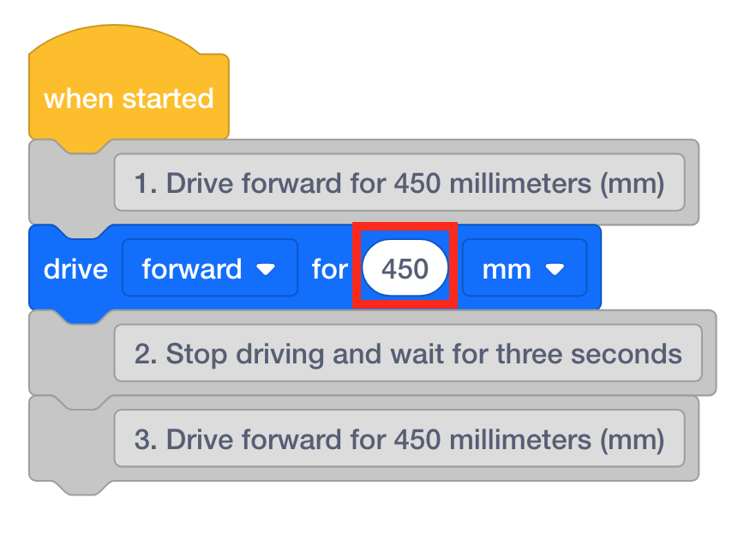Click the yellow "when started" hat block
The height and width of the screenshot is (540, 756).
[x=129, y=99]
